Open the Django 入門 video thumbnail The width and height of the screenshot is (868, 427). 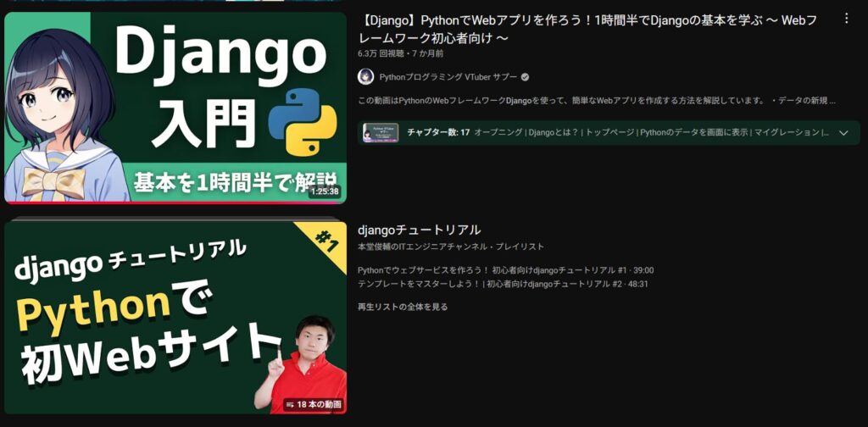(x=175, y=108)
